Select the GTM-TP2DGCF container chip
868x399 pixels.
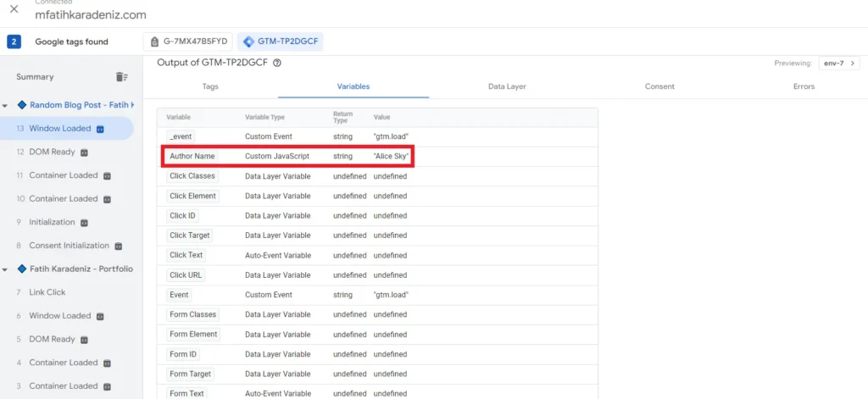[x=280, y=42]
